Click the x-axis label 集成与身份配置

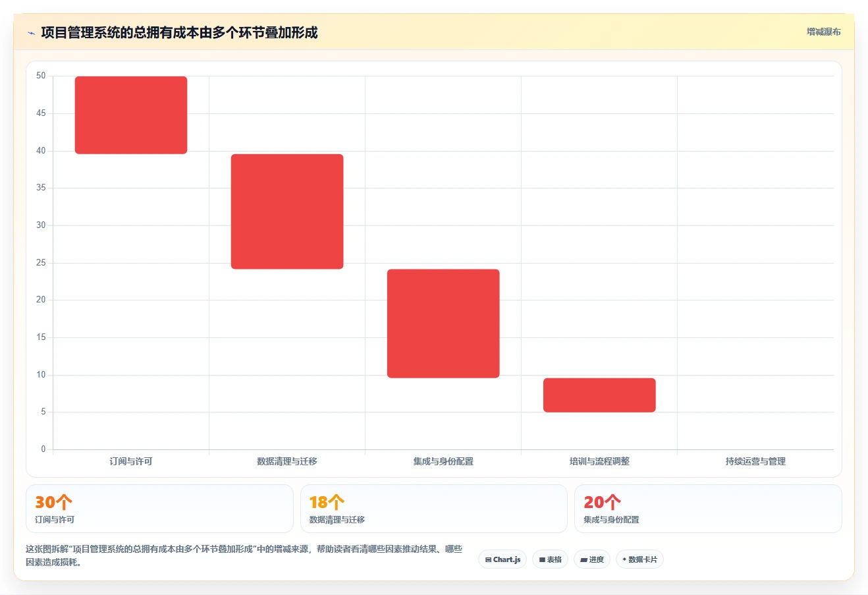pyautogui.click(x=443, y=461)
